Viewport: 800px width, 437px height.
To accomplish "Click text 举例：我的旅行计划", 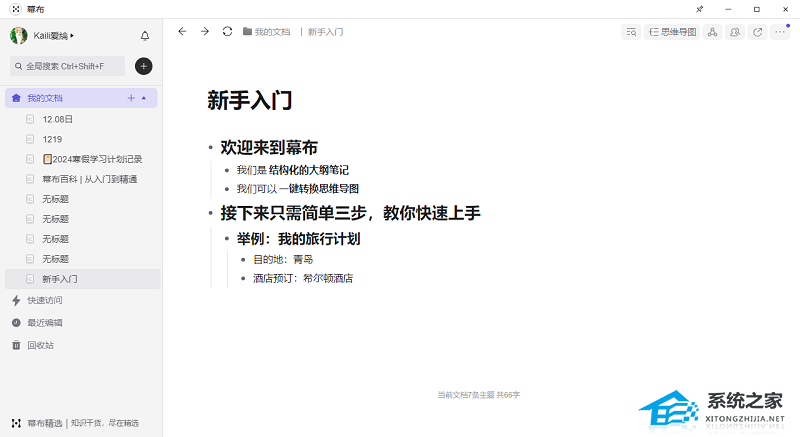I will coord(298,239).
